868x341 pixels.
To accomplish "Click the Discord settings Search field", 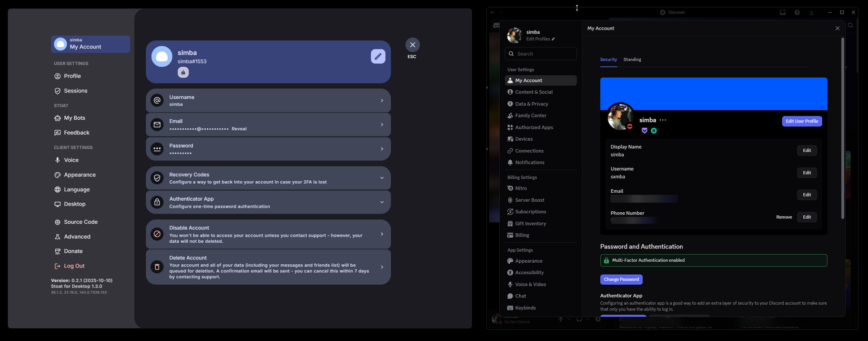I will [x=541, y=54].
